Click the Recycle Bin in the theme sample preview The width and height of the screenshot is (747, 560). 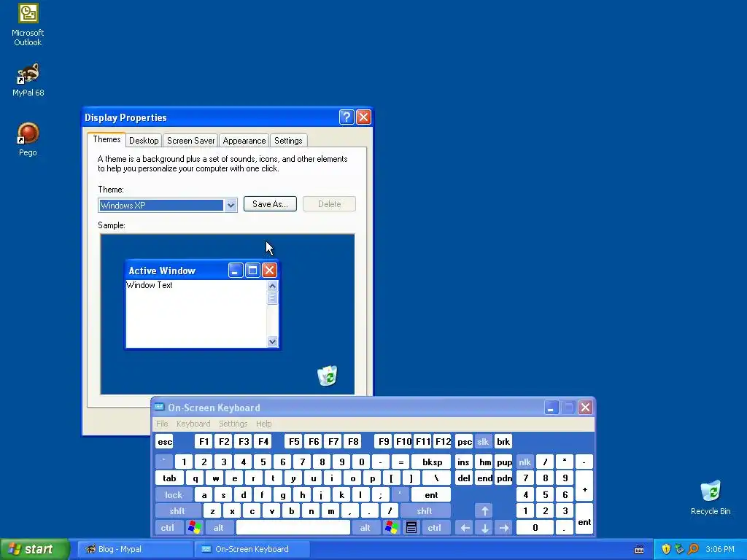coord(328,376)
